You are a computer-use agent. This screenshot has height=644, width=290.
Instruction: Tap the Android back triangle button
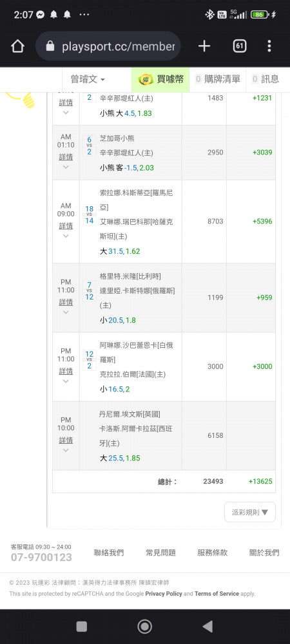208,626
